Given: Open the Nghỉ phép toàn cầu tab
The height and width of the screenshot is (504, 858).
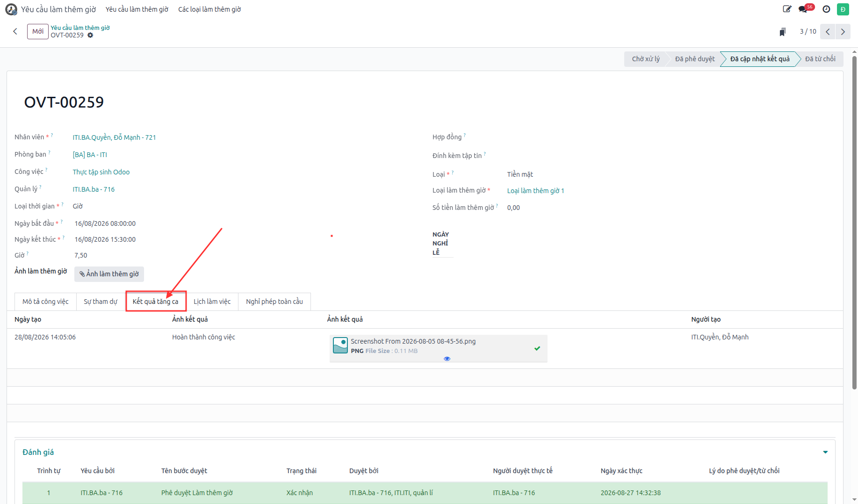Looking at the screenshot, I should click(274, 302).
